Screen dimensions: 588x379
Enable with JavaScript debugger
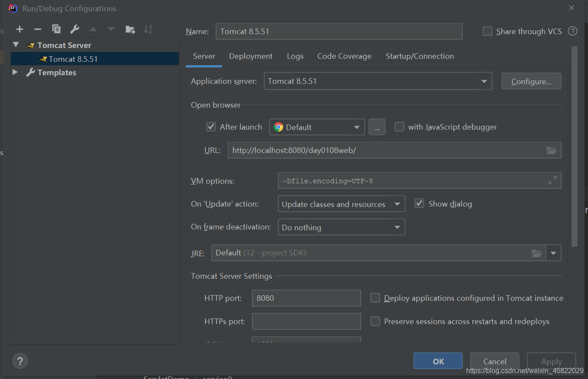400,127
